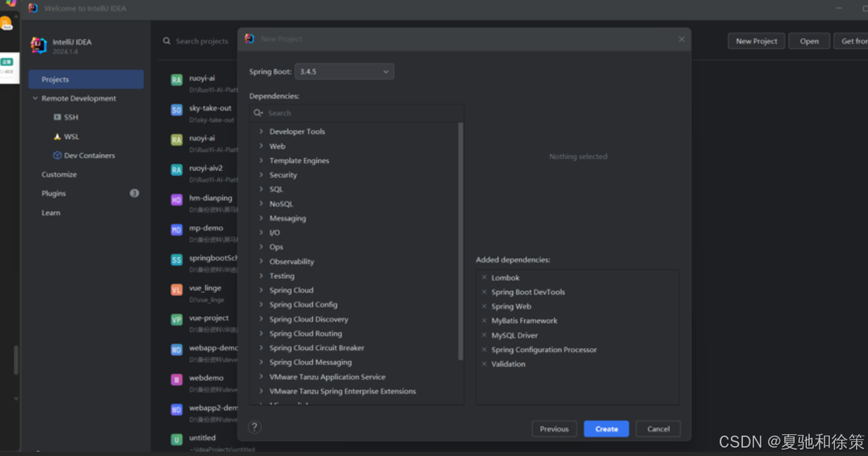Image resolution: width=868 pixels, height=456 pixels.
Task: Click the dependencies Search field
Action: point(356,113)
